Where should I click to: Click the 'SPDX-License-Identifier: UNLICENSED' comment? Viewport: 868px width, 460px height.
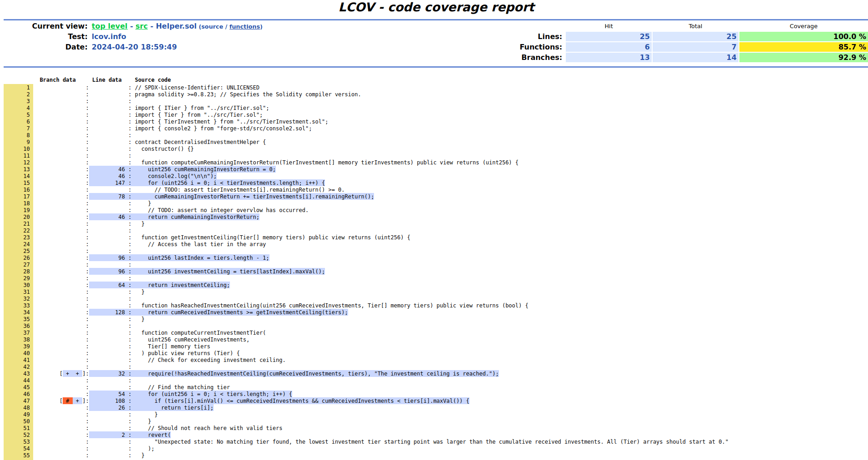[x=197, y=88]
